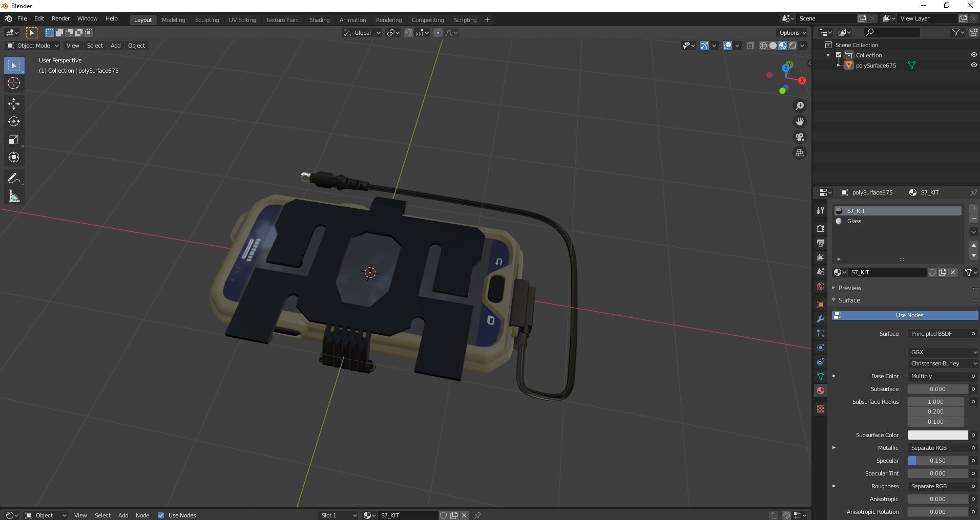Move material slot up arrow

point(973,245)
